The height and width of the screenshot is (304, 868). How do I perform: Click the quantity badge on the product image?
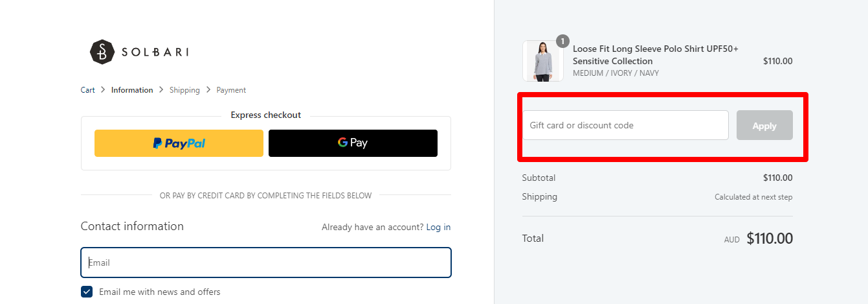pyautogui.click(x=562, y=41)
